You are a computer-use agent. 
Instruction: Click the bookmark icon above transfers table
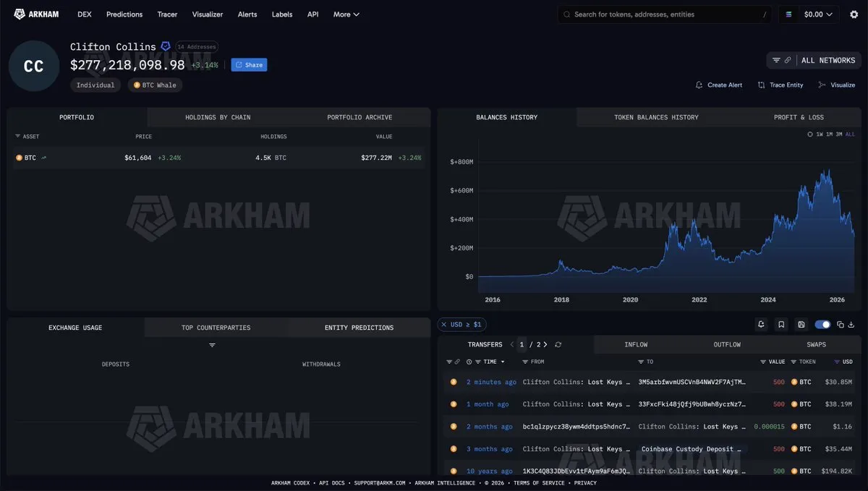click(x=781, y=325)
